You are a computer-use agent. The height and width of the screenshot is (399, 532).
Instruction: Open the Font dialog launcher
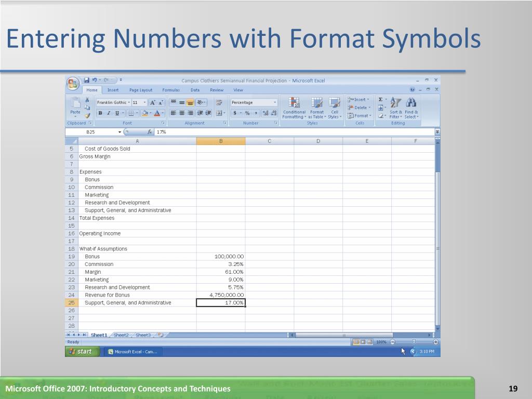(x=163, y=123)
